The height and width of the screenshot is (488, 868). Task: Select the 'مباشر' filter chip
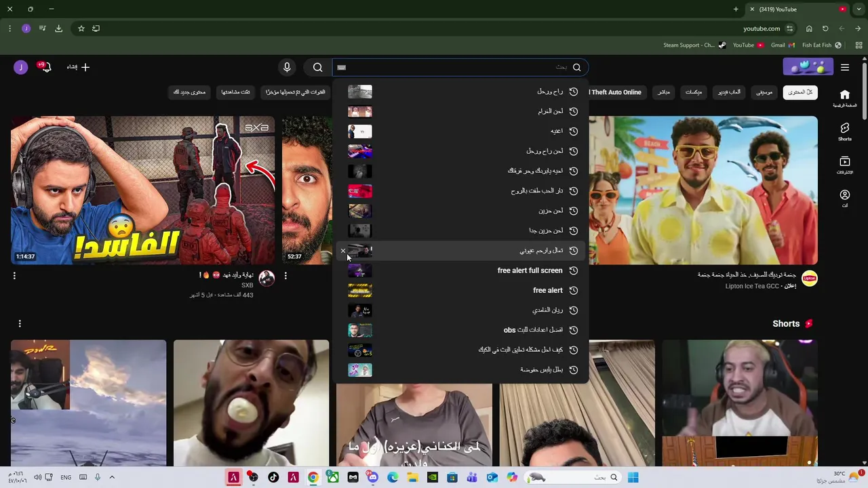click(x=663, y=92)
